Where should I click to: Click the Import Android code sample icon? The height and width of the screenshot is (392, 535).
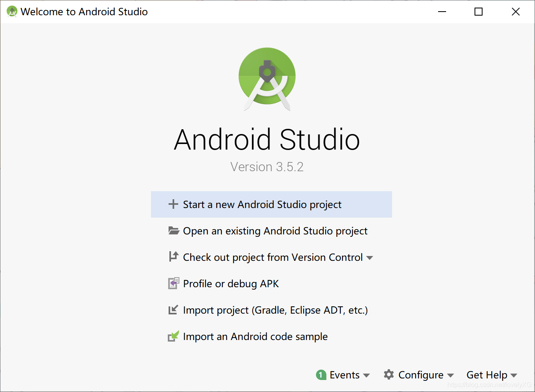click(173, 336)
